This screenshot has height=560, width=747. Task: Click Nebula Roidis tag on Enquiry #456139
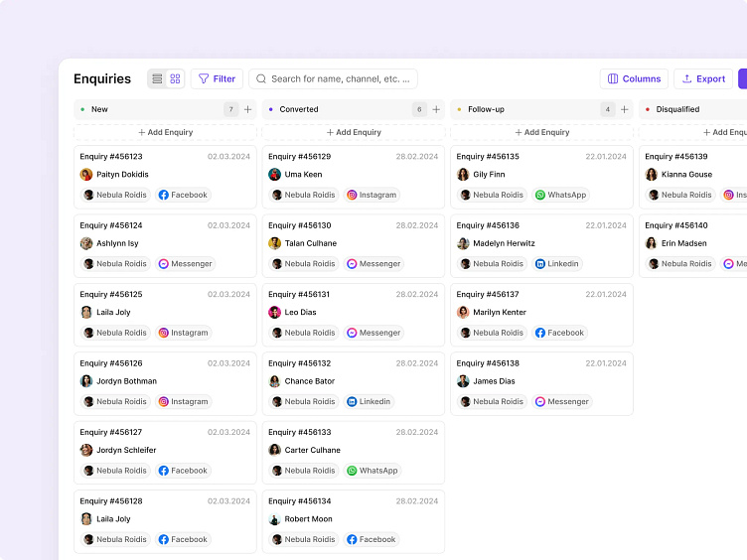tap(680, 195)
